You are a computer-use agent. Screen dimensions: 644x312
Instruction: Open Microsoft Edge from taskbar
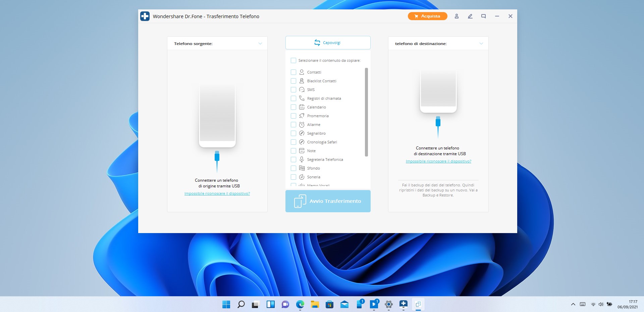300,304
